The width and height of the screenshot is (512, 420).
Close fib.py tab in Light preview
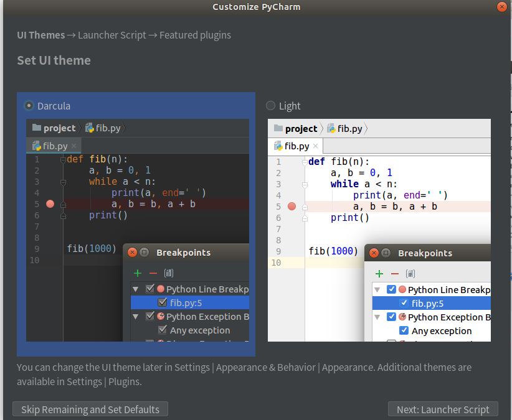coord(315,146)
